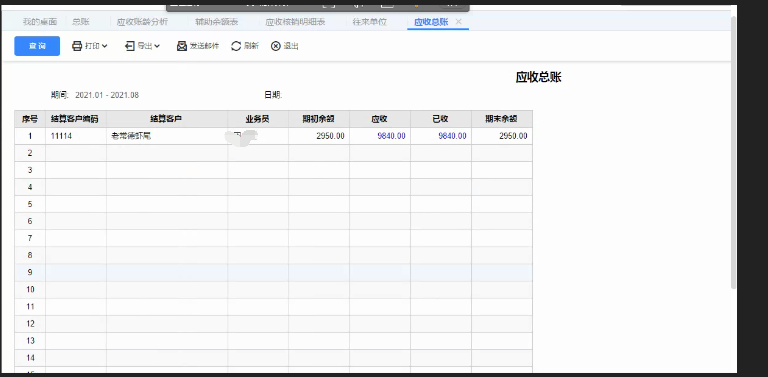Click the 应收总账 report title
Viewport: 768px width, 377px height.
click(538, 77)
